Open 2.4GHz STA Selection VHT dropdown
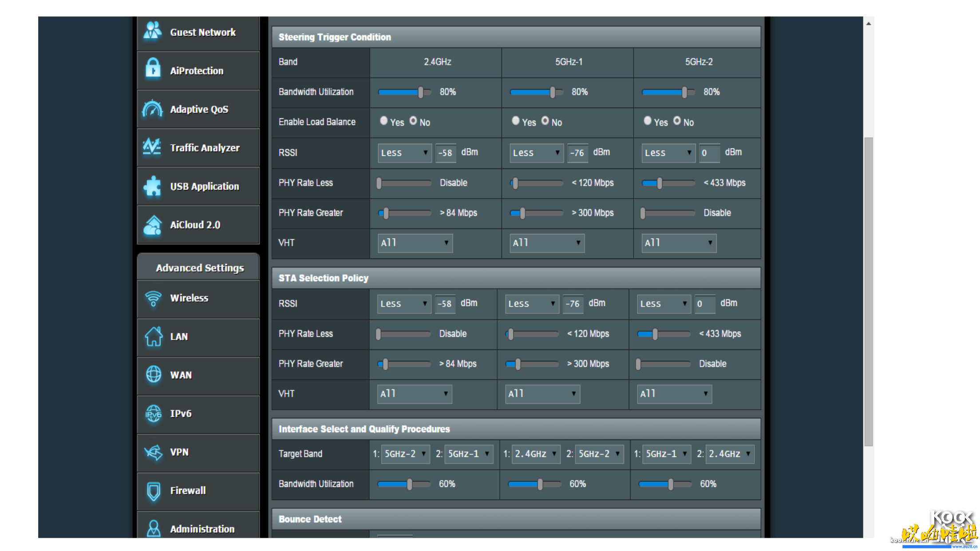 coord(414,394)
